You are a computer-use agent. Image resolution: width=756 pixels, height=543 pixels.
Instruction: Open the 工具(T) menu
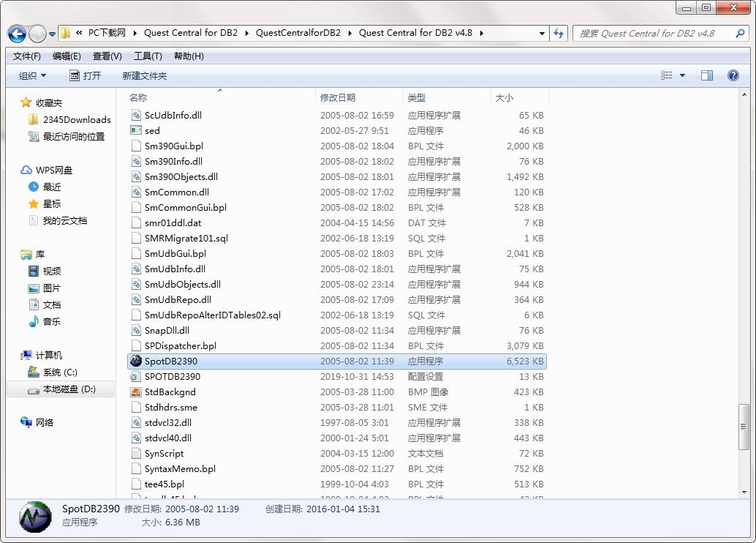[x=148, y=56]
